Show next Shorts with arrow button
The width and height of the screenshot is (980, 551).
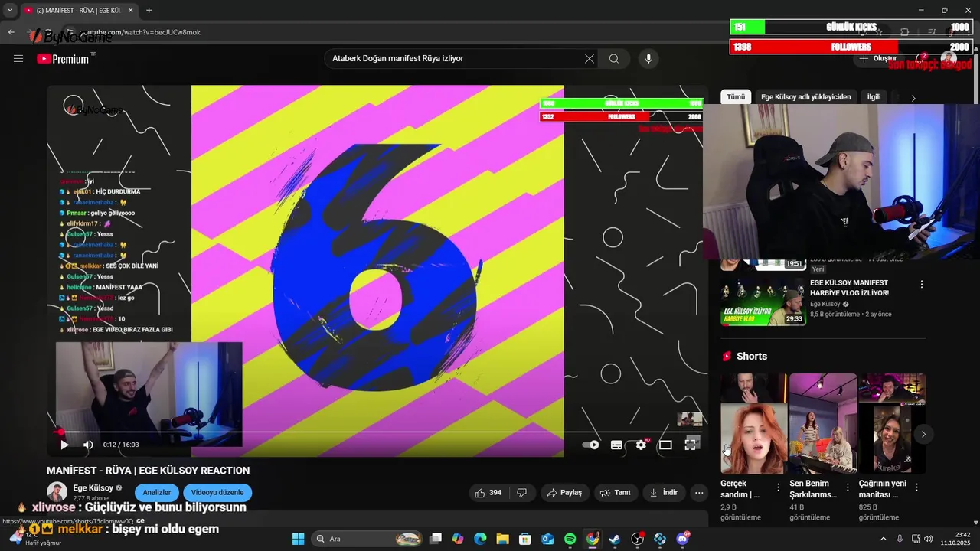pos(923,434)
